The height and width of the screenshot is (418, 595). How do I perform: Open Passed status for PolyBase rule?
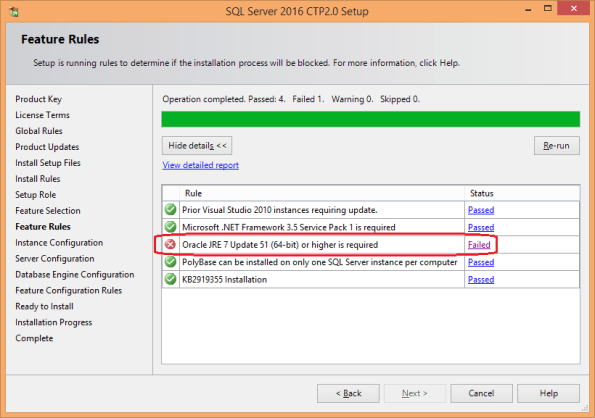click(x=481, y=262)
